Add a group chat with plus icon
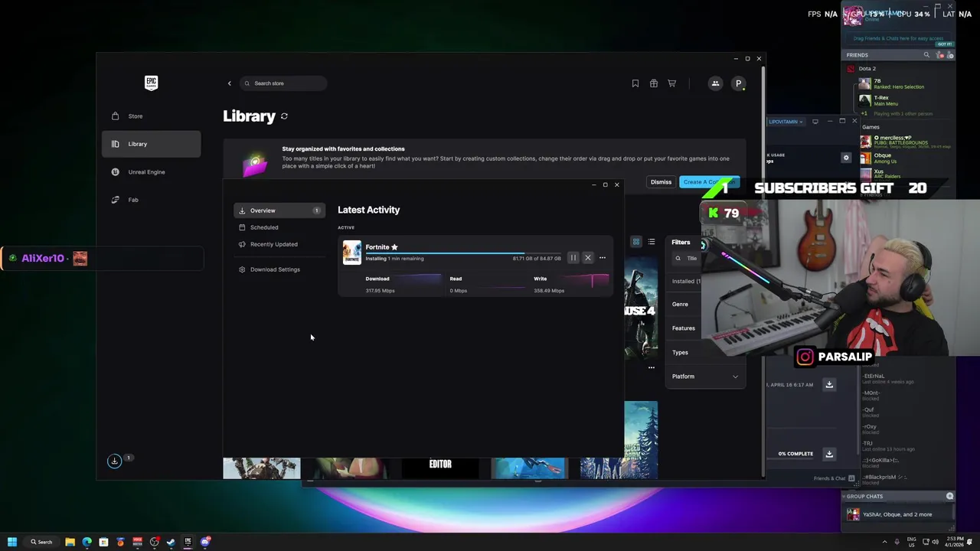 [x=950, y=497]
